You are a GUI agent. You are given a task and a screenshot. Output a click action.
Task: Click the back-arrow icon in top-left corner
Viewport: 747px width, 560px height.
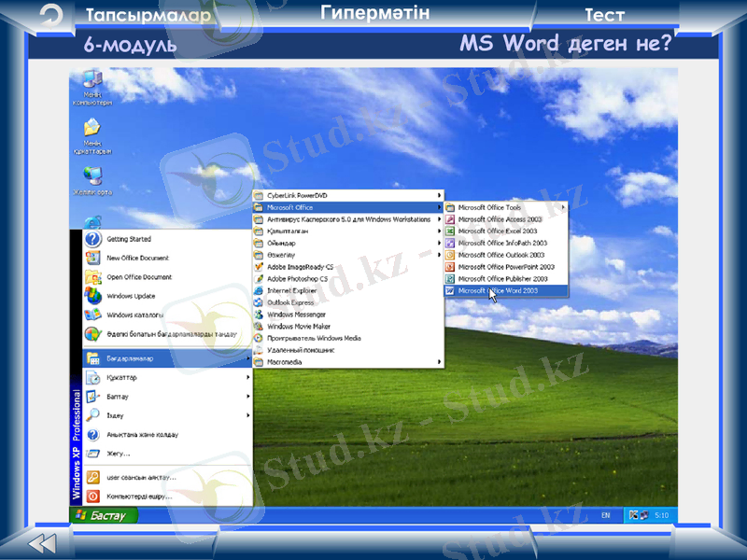click(52, 15)
